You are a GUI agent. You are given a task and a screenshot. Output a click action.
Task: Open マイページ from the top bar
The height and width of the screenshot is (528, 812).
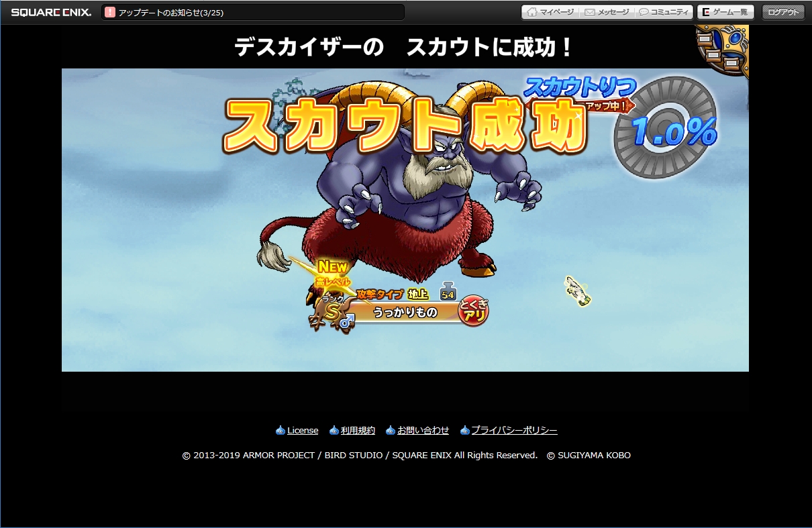tap(550, 12)
